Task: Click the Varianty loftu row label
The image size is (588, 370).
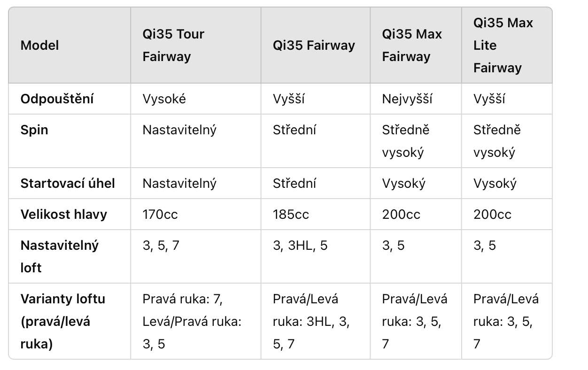Action: tap(63, 322)
